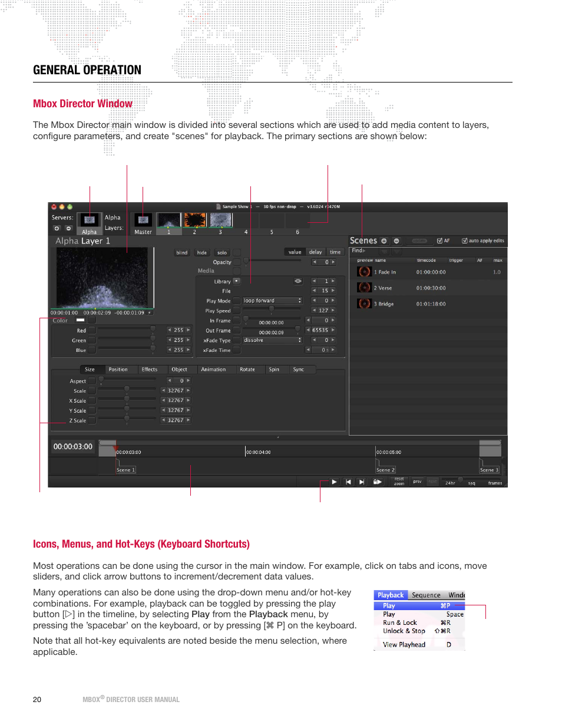The image size is (562, 728).
Task: Increment the Opacity value with right arrow
Action: coord(333,262)
